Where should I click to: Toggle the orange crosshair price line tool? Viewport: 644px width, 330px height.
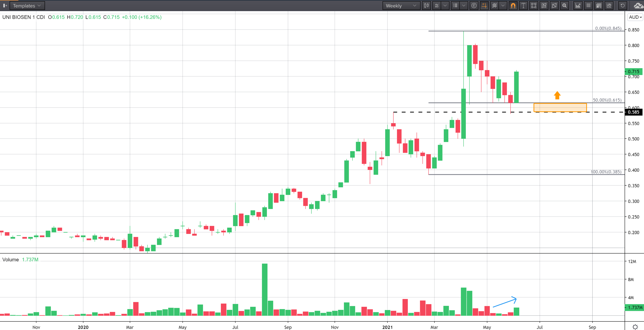coord(484,6)
